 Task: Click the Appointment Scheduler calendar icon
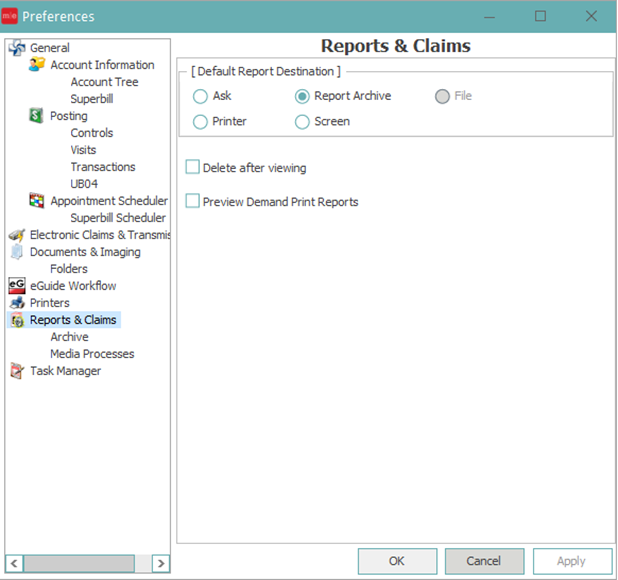tap(37, 201)
